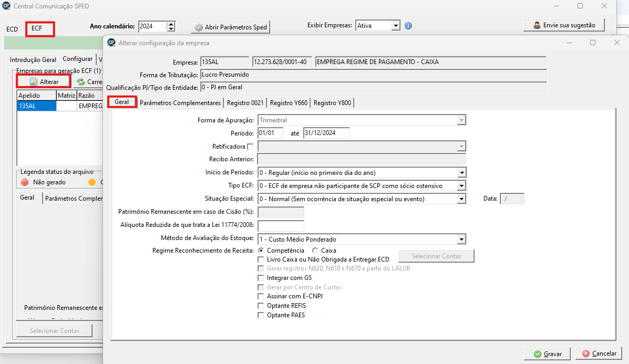Image resolution: width=629 pixels, height=364 pixels.
Task: Switch to the Parâmetros Complementares tab
Action: (x=180, y=103)
